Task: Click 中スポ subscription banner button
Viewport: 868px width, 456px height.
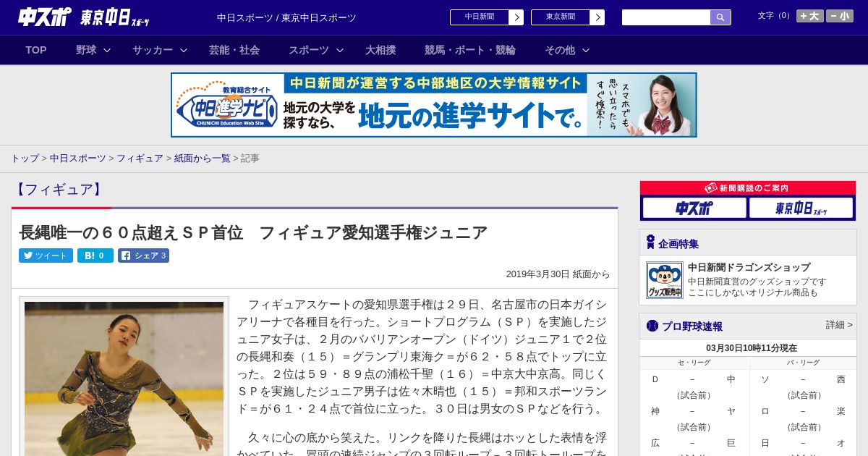Action: (x=694, y=208)
